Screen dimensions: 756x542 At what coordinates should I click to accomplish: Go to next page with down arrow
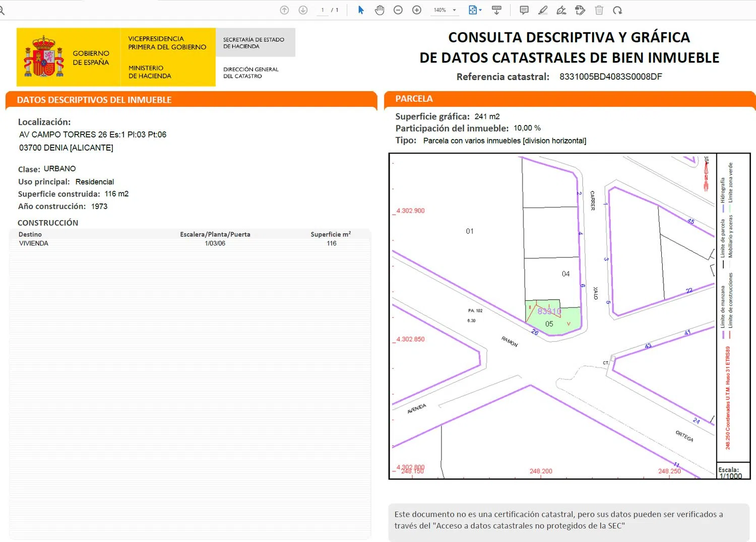pyautogui.click(x=303, y=10)
